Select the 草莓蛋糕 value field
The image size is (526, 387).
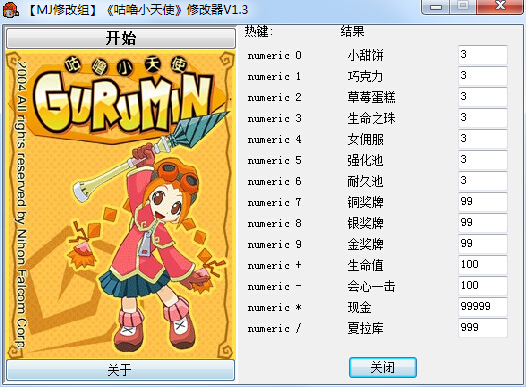click(x=483, y=97)
